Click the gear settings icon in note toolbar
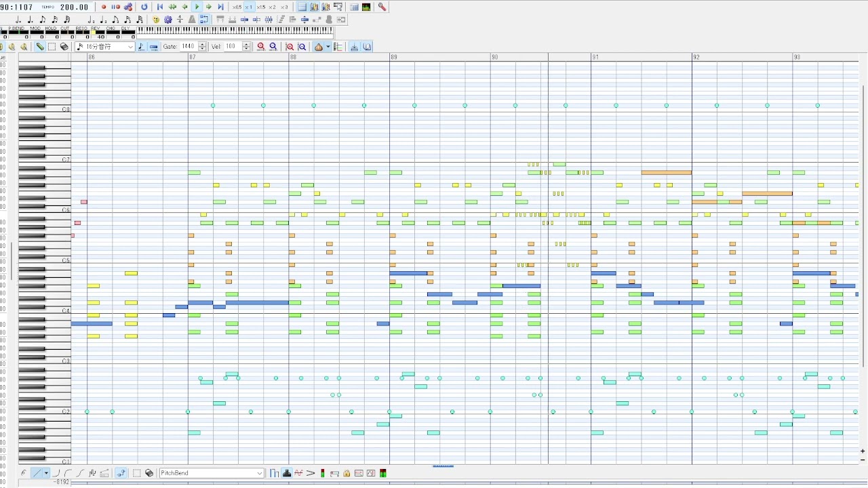 coord(168,20)
